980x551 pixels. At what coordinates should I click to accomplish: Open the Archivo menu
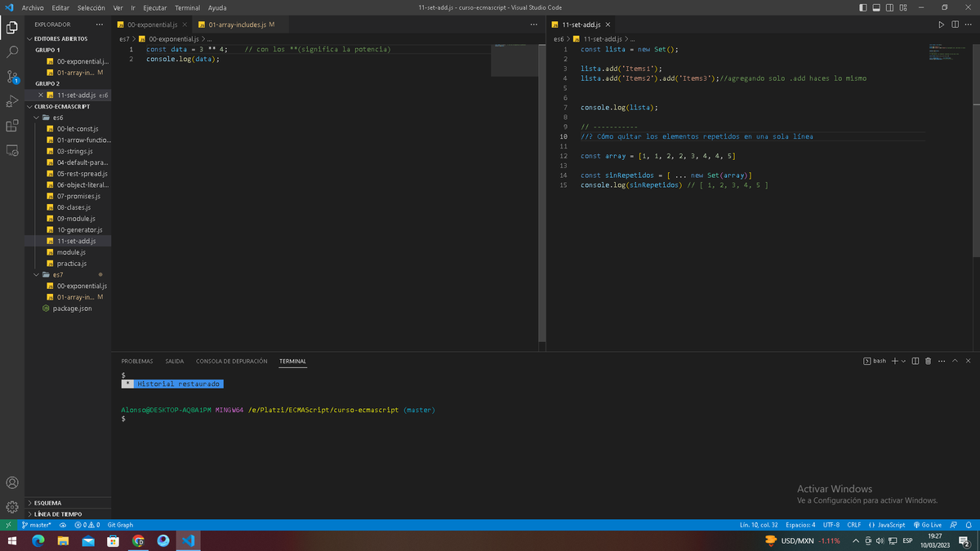(x=33, y=7)
